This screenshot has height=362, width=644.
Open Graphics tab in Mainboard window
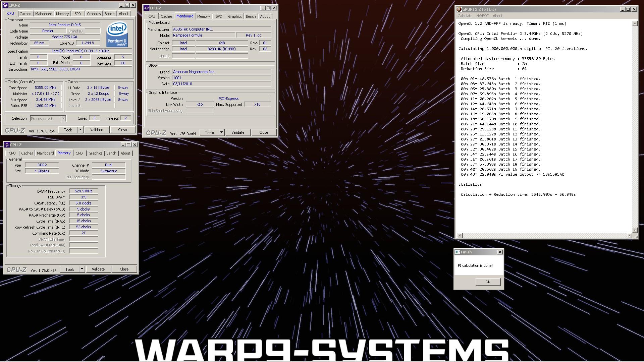point(235,16)
